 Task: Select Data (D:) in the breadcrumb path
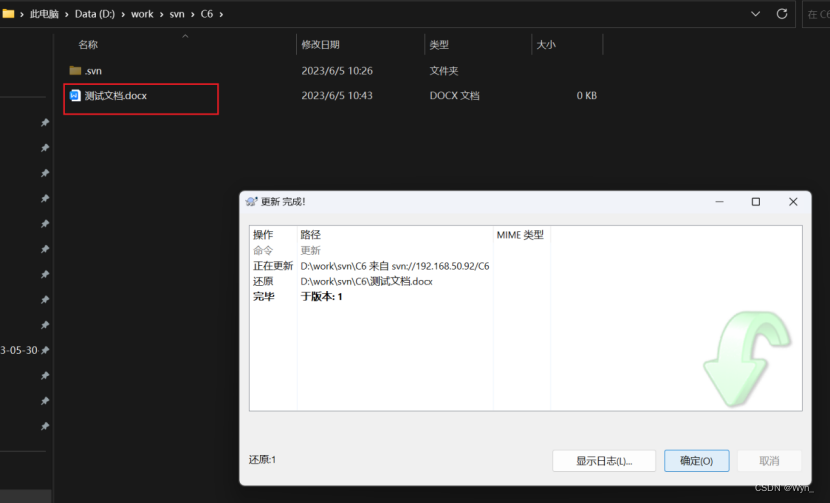95,14
